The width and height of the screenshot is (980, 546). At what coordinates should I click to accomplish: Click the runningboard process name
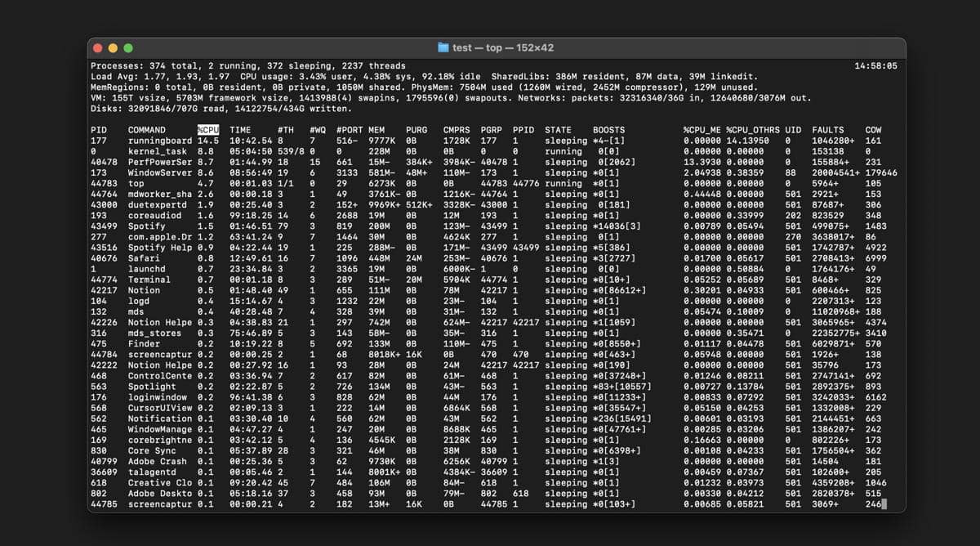point(160,141)
